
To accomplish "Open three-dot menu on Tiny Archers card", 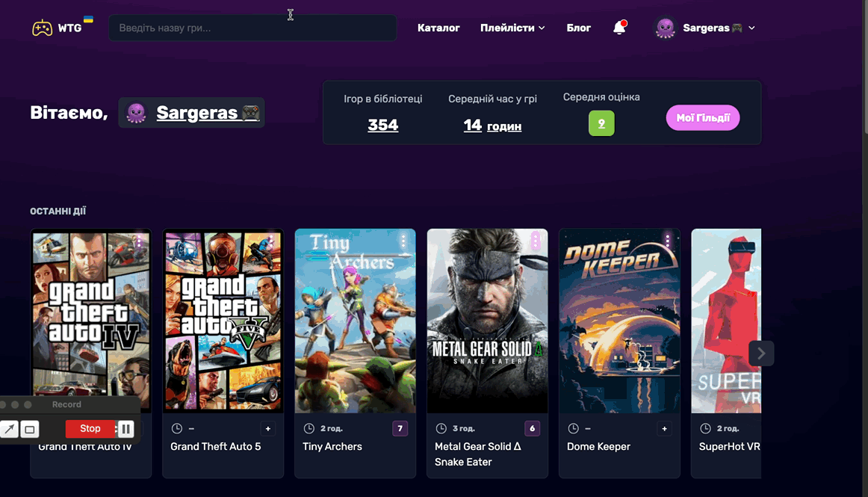I will [x=403, y=241].
